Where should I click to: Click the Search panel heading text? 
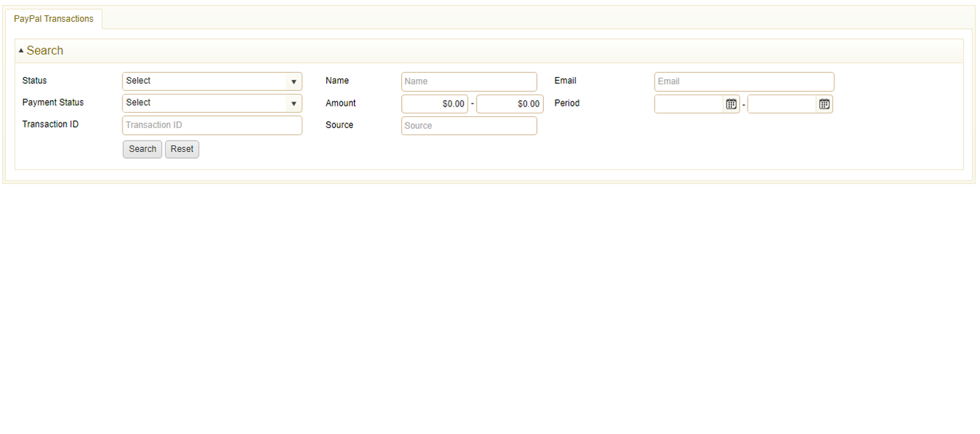pos(45,50)
